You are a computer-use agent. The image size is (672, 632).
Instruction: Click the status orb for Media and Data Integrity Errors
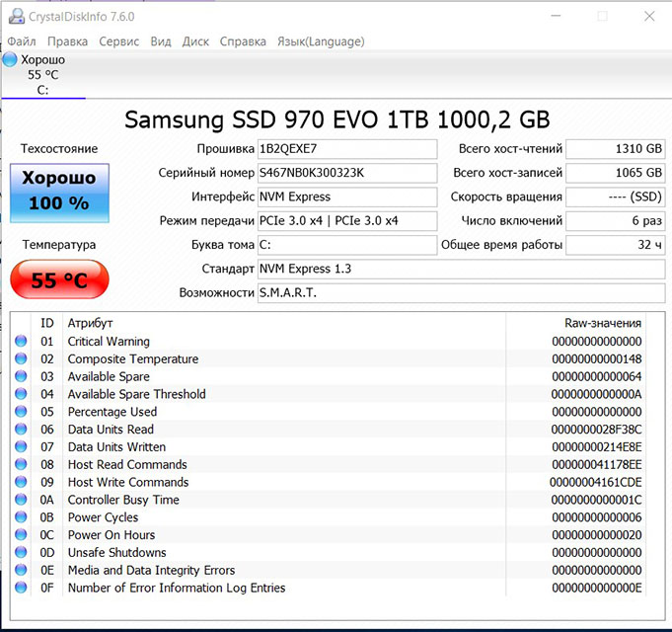[21, 570]
